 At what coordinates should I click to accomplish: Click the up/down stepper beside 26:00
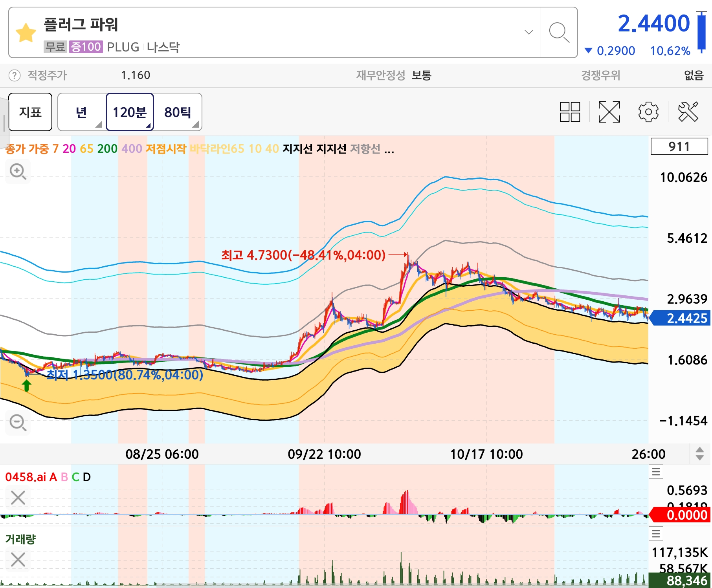coord(699,454)
